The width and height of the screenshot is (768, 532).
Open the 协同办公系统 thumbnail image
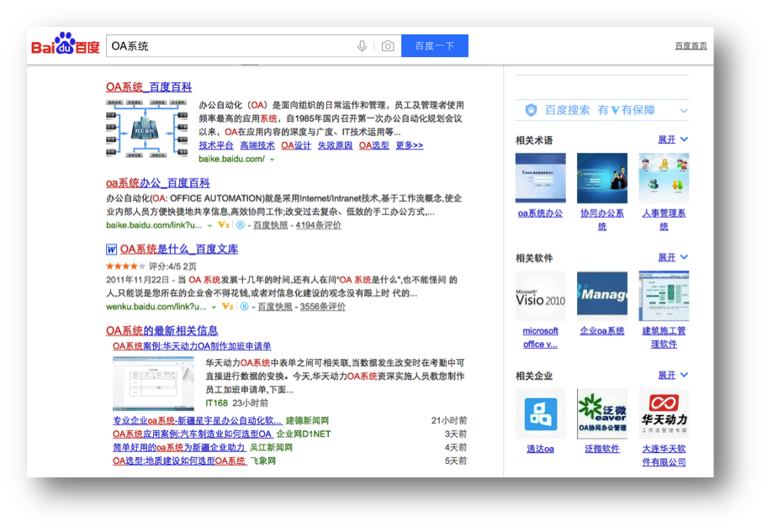(602, 178)
